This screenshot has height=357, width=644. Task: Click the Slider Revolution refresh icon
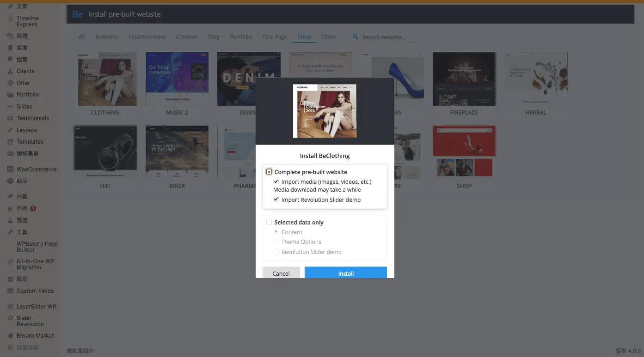coord(10,318)
